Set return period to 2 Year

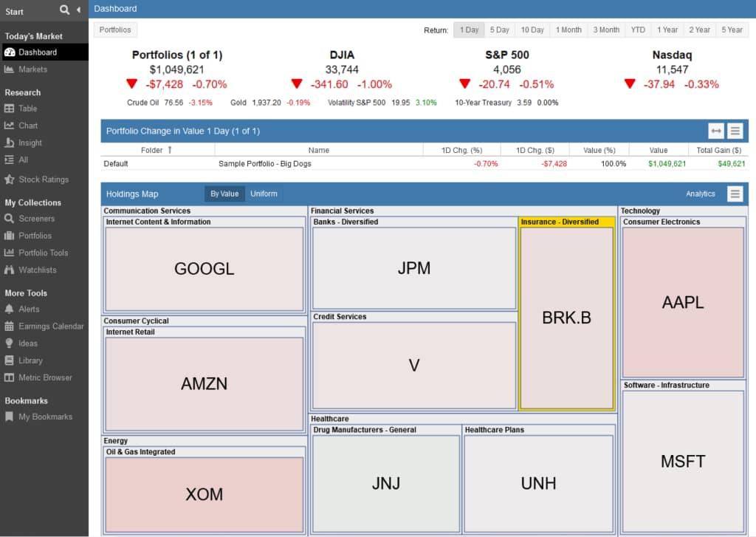699,30
